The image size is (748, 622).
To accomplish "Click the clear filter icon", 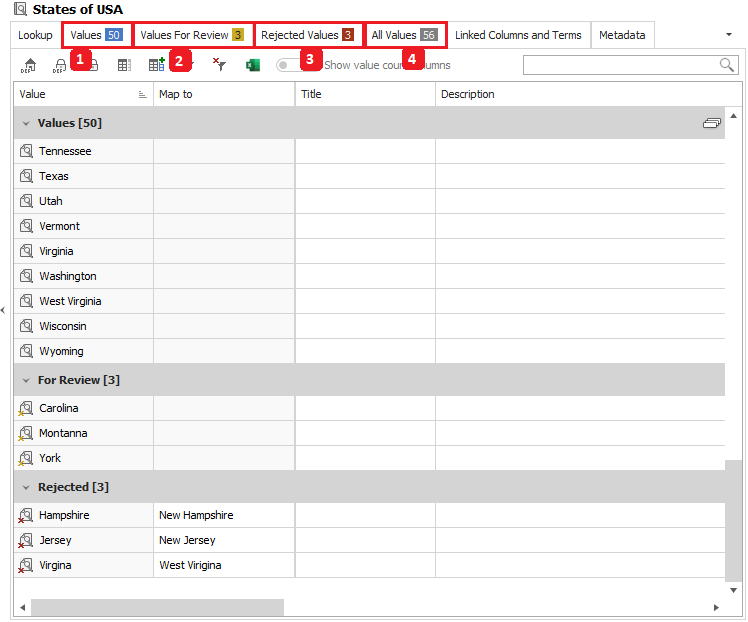I will coord(220,65).
